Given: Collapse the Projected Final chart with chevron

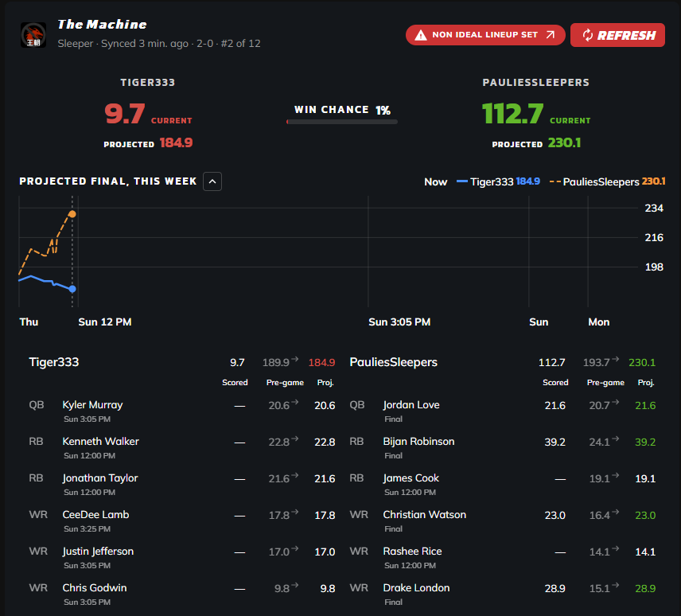Looking at the screenshot, I should [x=212, y=181].
